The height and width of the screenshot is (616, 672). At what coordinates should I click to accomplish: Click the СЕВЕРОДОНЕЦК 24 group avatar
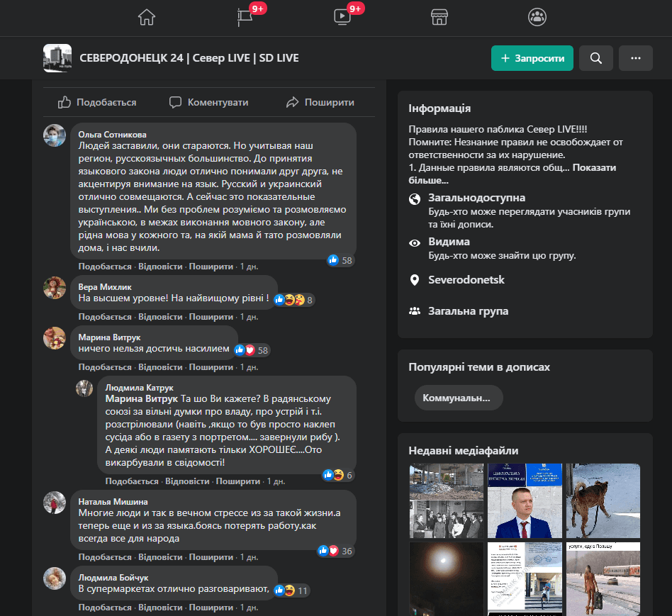tap(57, 58)
